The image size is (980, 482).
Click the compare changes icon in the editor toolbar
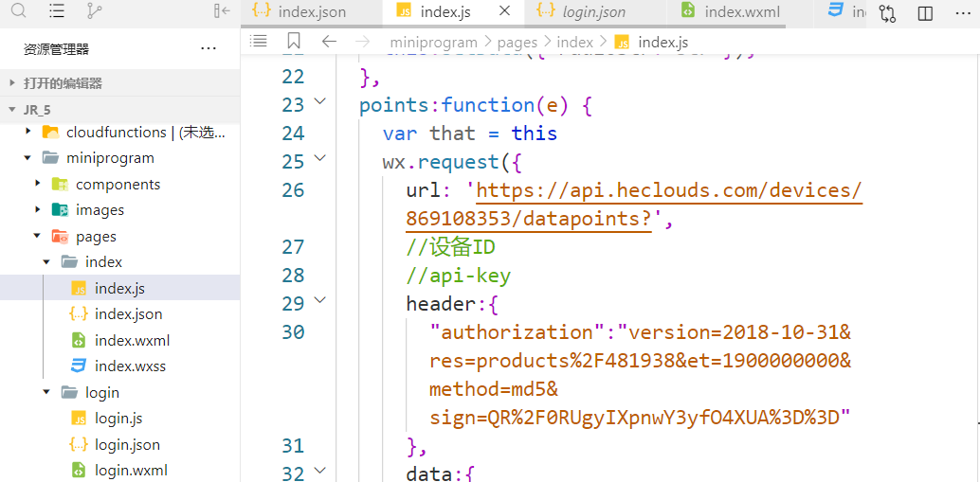click(887, 13)
